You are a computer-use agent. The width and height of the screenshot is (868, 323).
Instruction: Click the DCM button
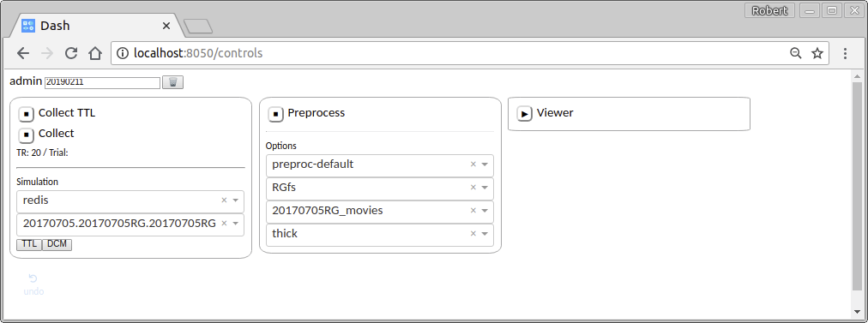[x=57, y=244]
